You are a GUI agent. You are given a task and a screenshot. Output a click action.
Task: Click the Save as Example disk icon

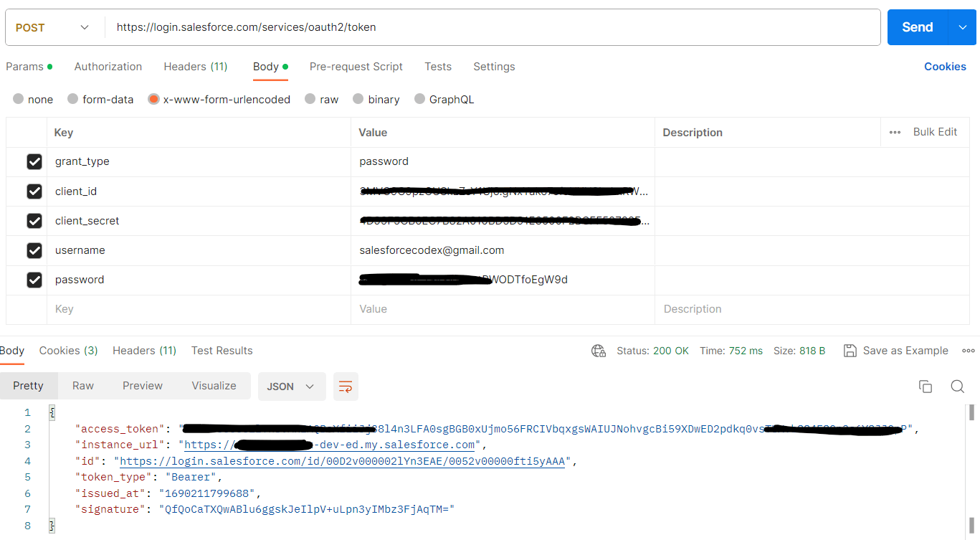[x=850, y=351]
